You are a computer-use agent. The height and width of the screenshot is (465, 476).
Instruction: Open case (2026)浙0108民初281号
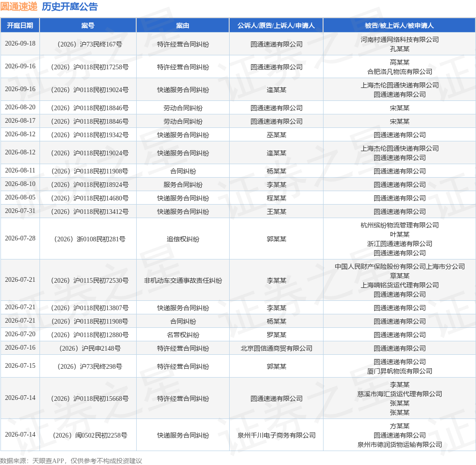[90, 239]
